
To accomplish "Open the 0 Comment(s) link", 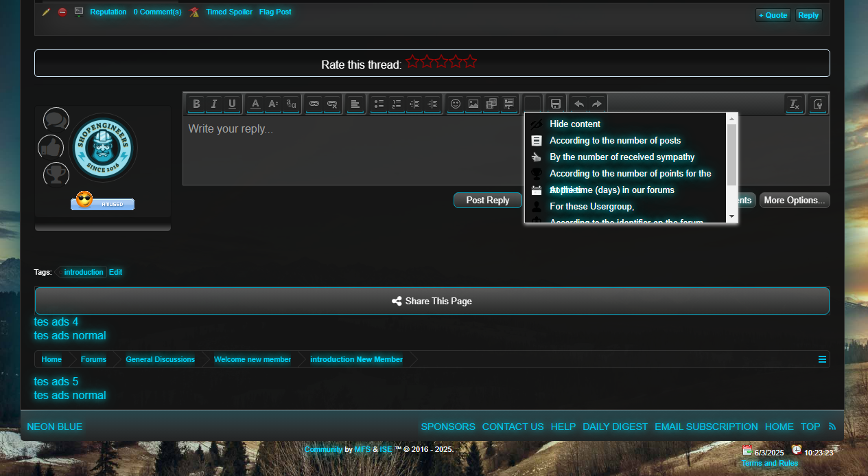I will (158, 12).
